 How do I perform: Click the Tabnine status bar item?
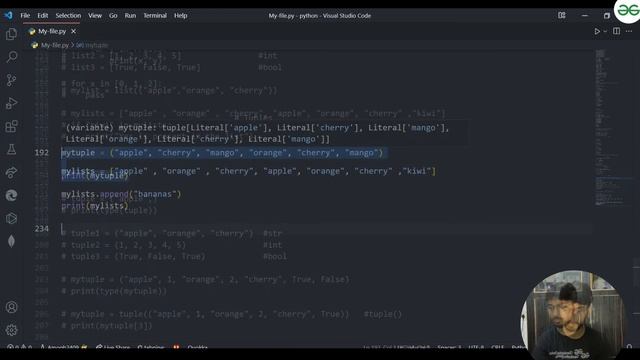(x=151, y=347)
